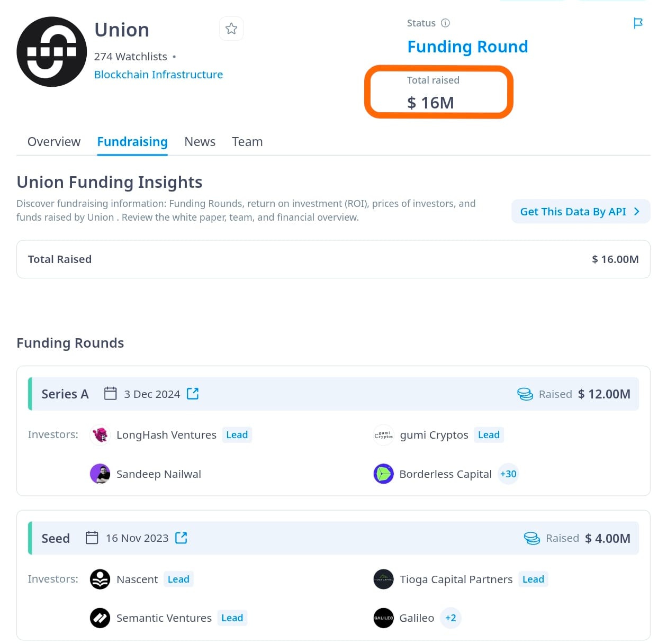
Task: Open Series A external source link icon
Action: (x=193, y=394)
